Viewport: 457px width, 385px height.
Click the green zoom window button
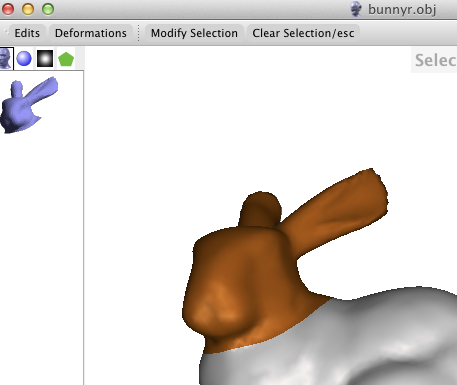point(48,9)
